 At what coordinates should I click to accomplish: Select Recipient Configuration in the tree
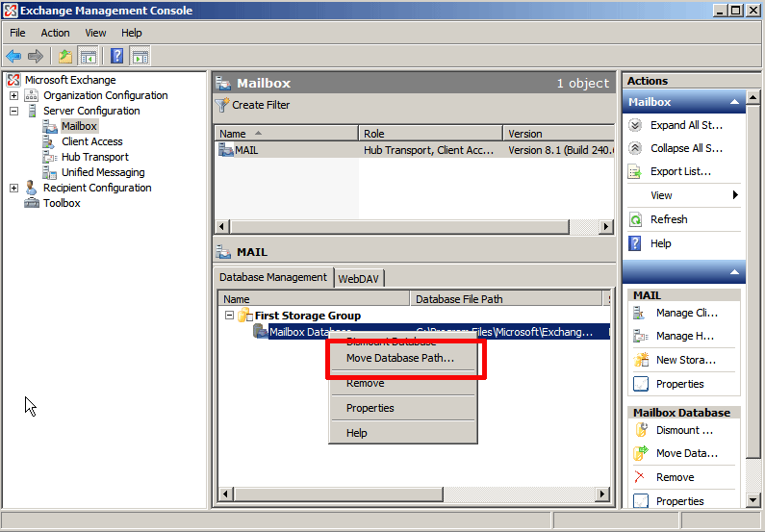click(97, 188)
